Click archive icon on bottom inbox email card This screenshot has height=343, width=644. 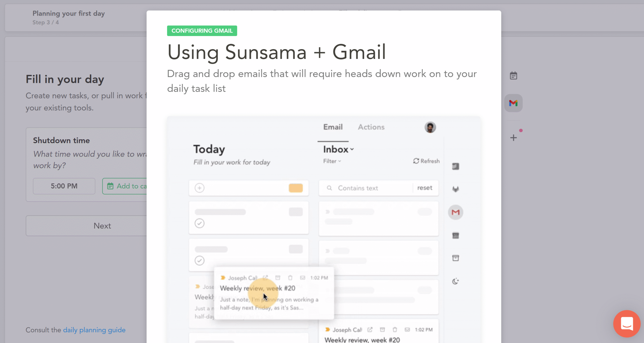[x=382, y=330]
